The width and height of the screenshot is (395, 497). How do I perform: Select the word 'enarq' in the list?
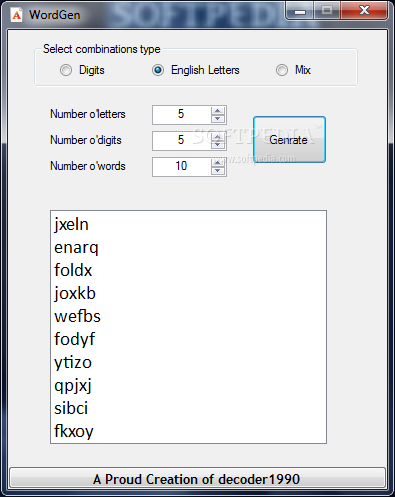pyautogui.click(x=76, y=247)
